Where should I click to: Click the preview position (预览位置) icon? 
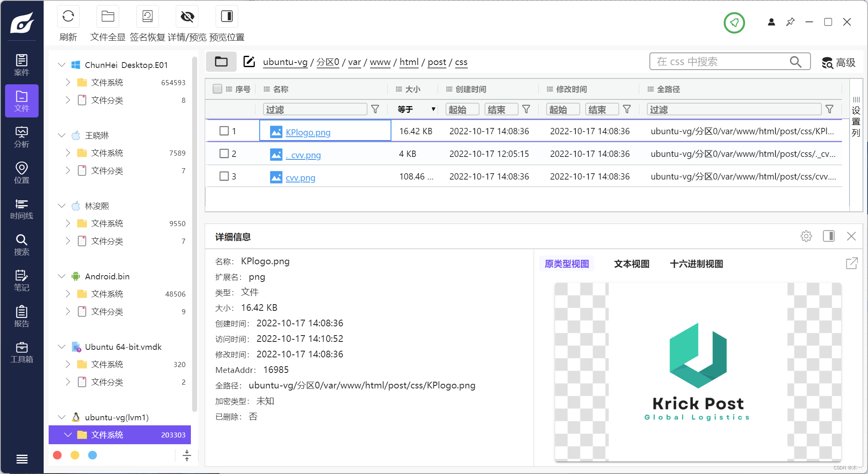[x=227, y=17]
